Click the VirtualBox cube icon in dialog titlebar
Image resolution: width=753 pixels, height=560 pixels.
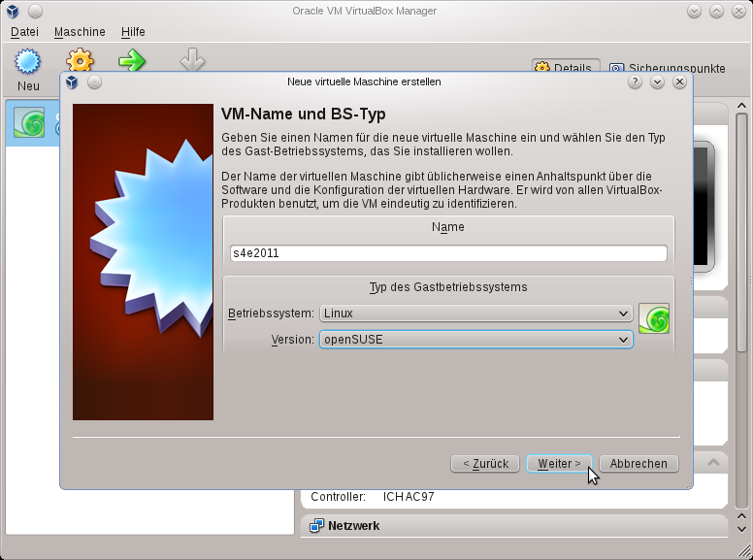[x=72, y=82]
